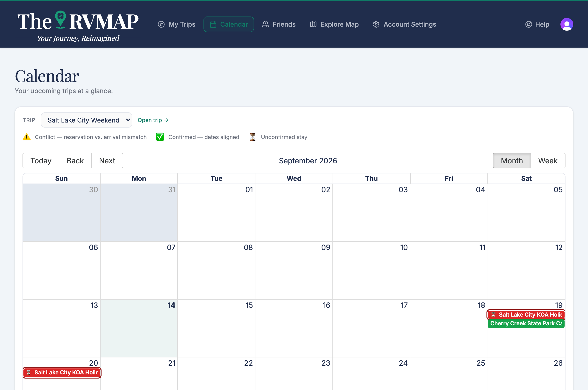Open Salt Lake City KOA event on Sept 19
588x390 pixels.
click(x=526, y=315)
